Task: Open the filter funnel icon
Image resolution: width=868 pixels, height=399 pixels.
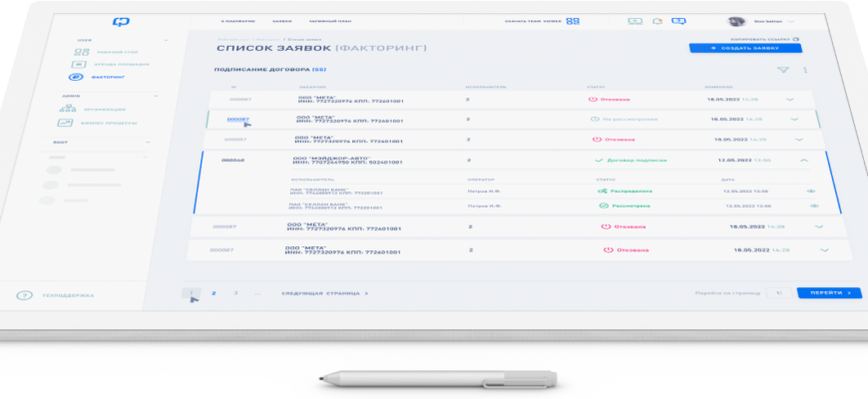Action: click(x=783, y=70)
